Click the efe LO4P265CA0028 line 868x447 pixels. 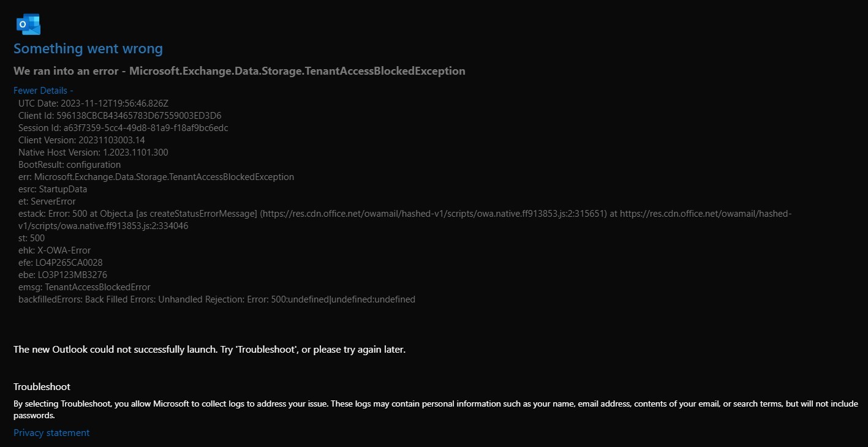[61, 262]
